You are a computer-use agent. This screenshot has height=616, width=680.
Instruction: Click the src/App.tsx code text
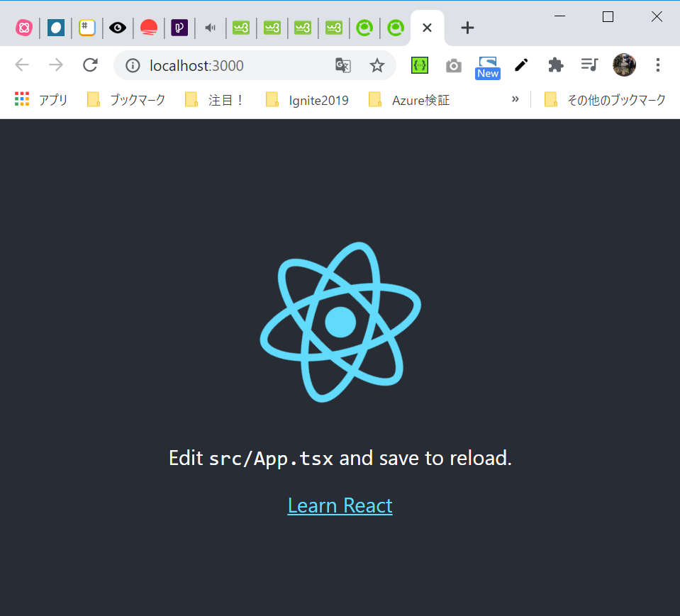point(271,459)
